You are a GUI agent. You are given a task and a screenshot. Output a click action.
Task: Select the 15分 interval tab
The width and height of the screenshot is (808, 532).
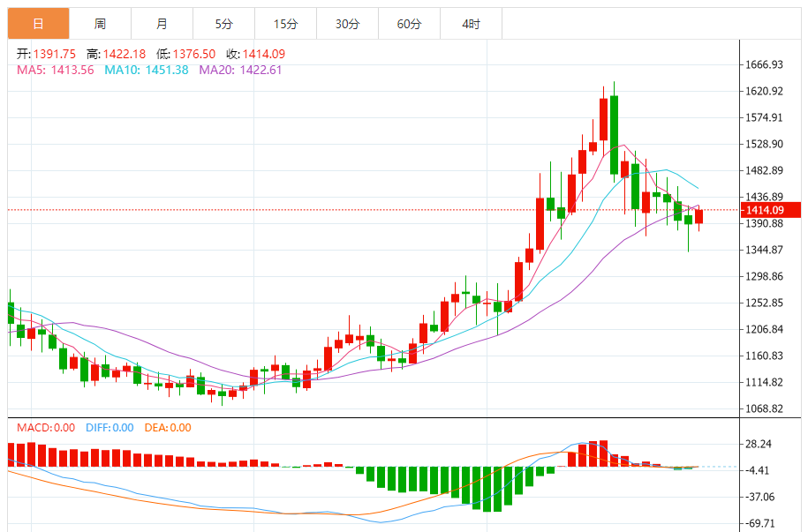click(285, 24)
